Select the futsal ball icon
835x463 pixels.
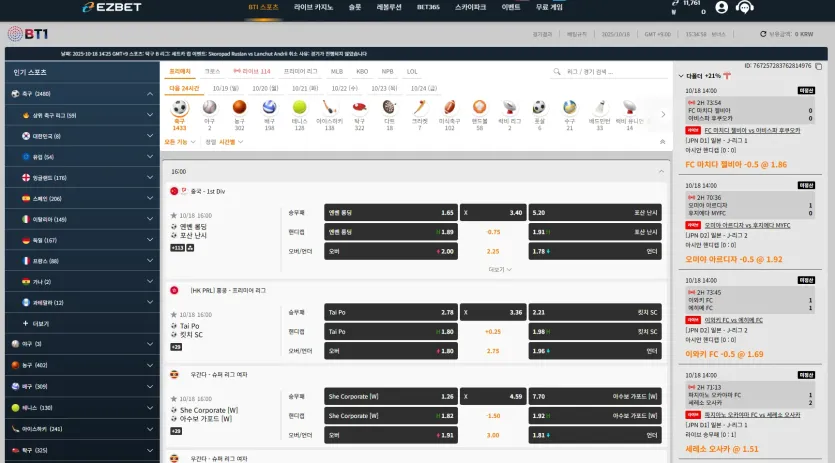(539, 108)
